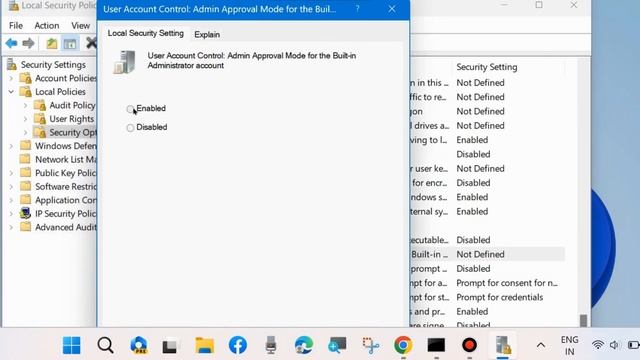This screenshot has width=640, height=360.
Task: Open Microsoft Edge from taskbar
Action: point(304,345)
